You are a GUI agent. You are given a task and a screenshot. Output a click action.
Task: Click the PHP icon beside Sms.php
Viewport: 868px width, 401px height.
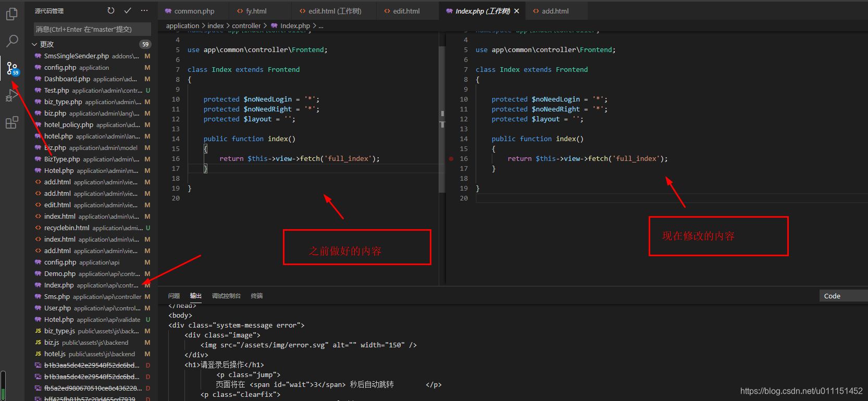(x=38, y=297)
